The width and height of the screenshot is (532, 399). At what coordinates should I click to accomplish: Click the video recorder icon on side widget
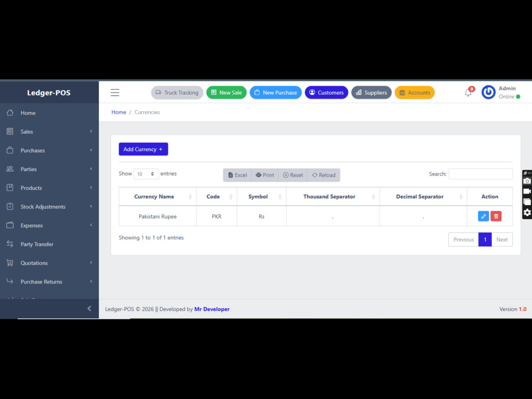point(527,192)
